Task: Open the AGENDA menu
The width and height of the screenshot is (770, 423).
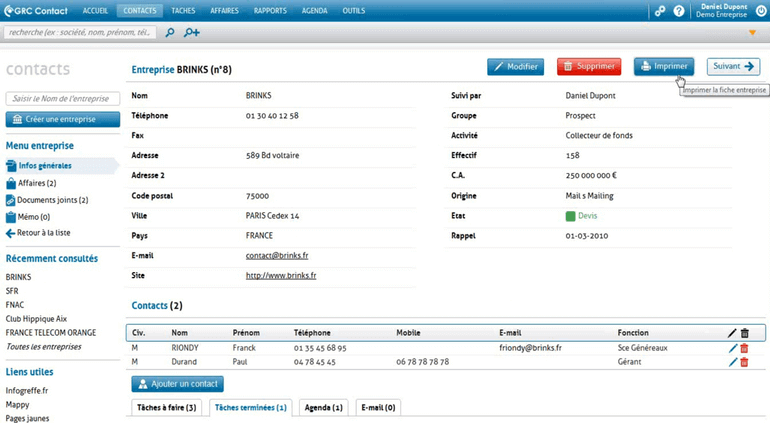Action: 314,10
